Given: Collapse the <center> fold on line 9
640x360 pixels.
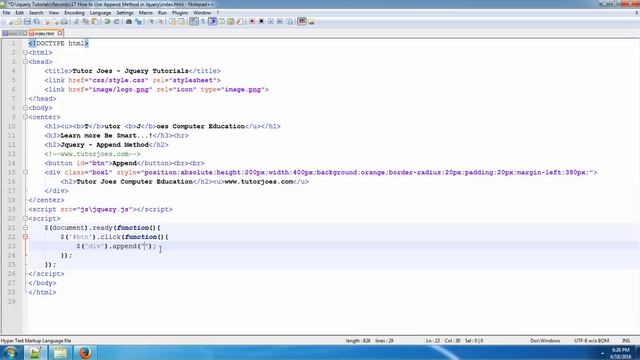Looking at the screenshot, I should click(x=25, y=117).
